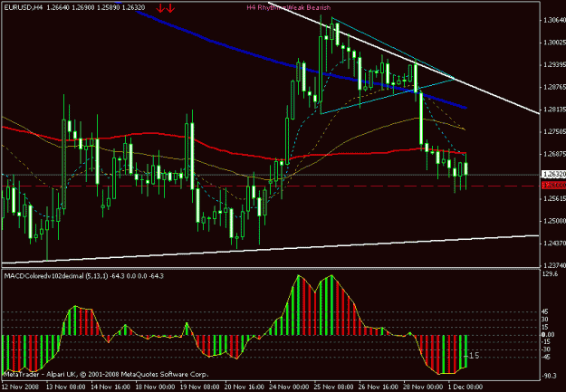Click the 1.28765 price axis label
This screenshot has width=566, height=392.
click(554, 87)
